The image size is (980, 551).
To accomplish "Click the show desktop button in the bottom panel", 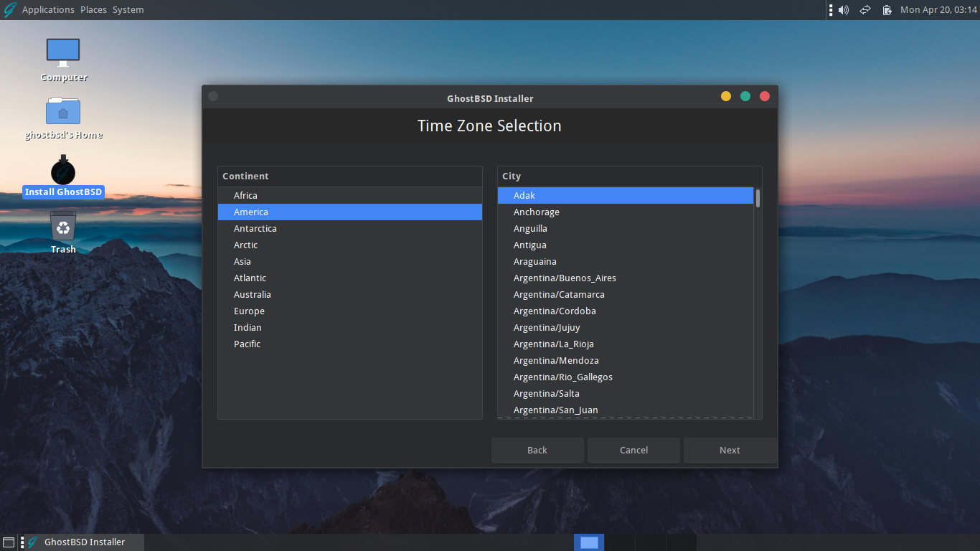I will point(9,542).
